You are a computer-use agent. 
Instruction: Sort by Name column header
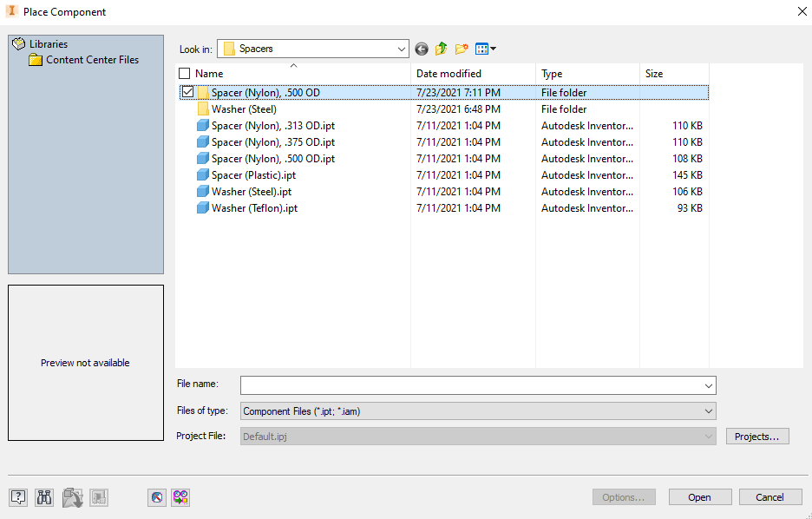[x=209, y=74]
